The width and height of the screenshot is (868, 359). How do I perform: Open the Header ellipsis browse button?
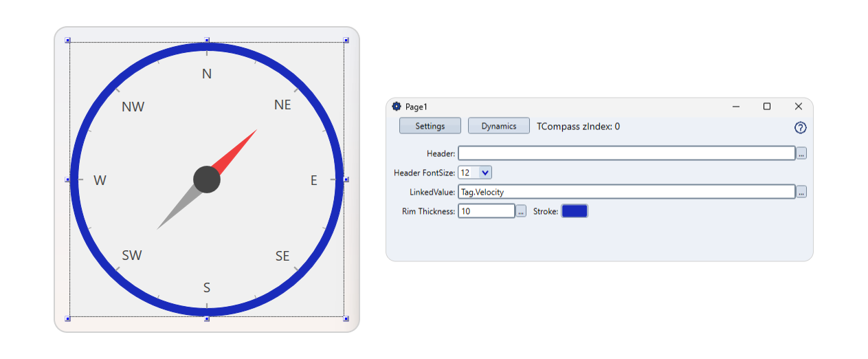[x=801, y=153]
